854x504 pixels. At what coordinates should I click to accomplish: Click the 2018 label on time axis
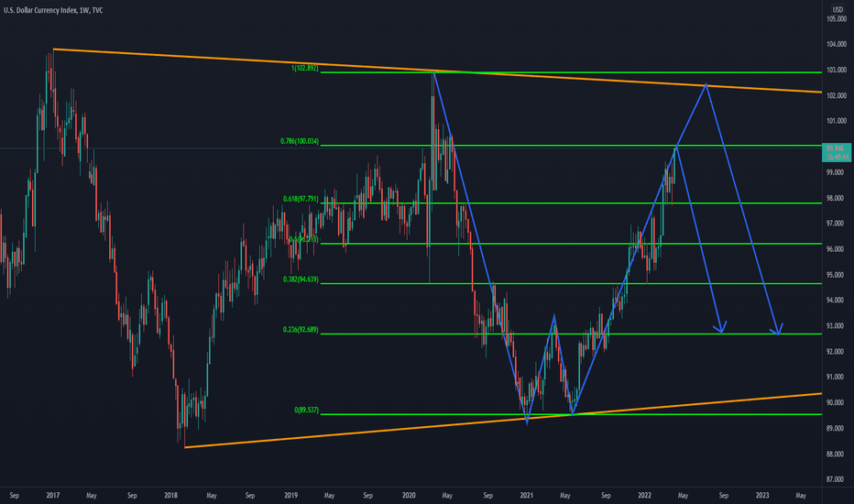(171, 495)
